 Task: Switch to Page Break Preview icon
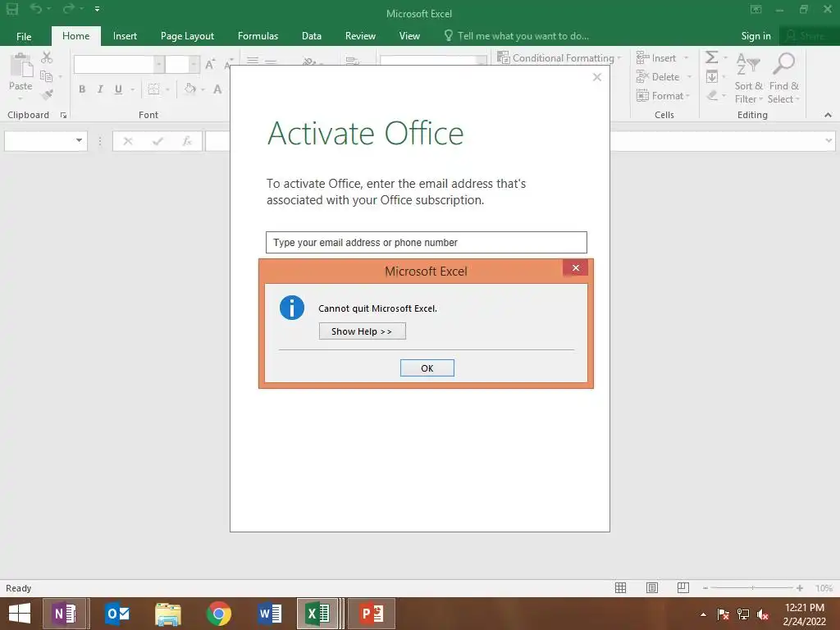tap(683, 588)
